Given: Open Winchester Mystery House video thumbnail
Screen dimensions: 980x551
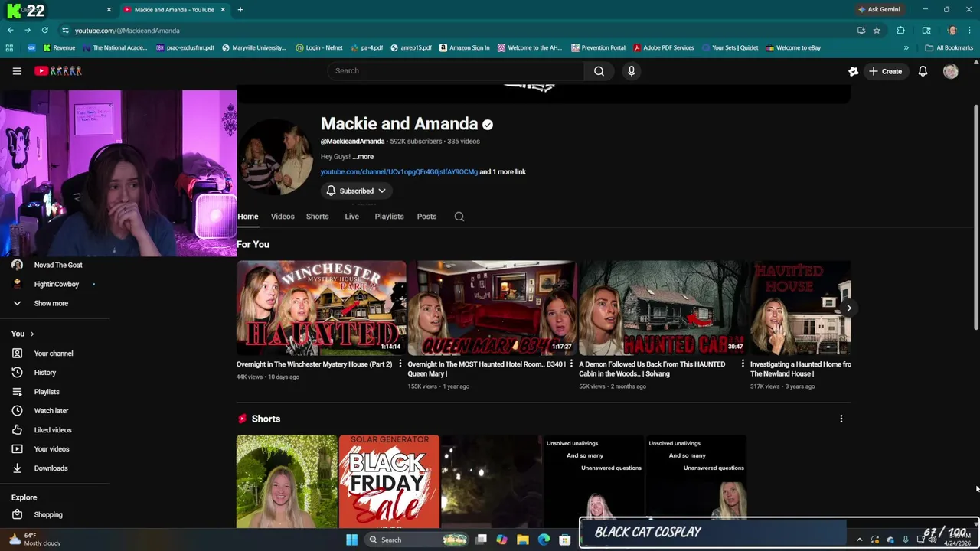Looking at the screenshot, I should point(321,308).
